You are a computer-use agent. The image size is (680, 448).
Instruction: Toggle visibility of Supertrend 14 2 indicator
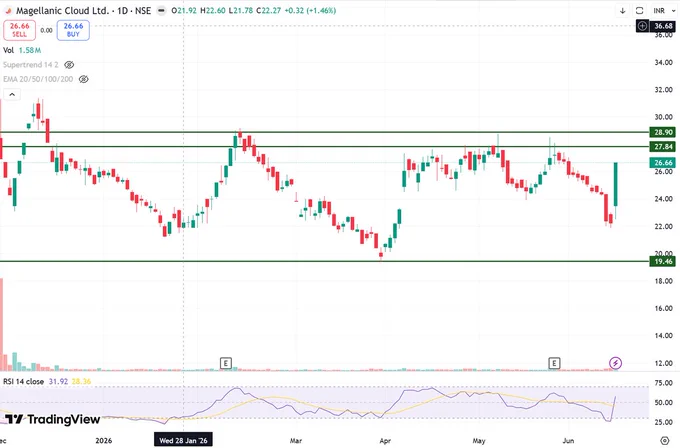(x=69, y=65)
